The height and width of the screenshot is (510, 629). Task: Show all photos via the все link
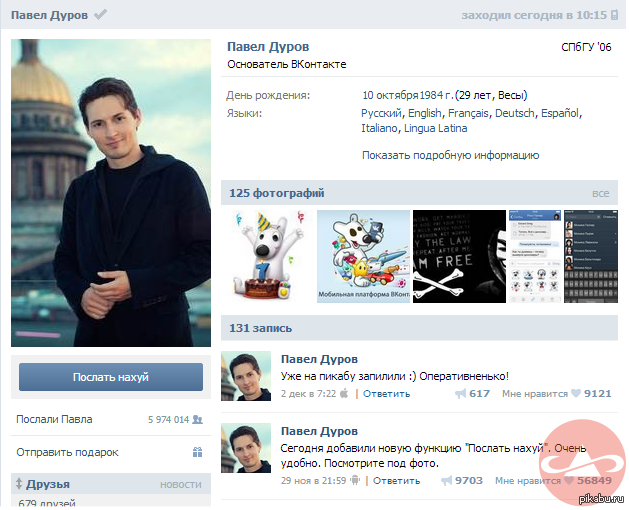pos(600,193)
